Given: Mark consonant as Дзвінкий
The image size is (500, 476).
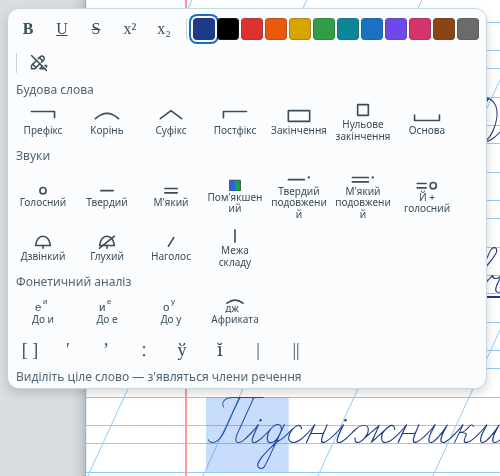Looking at the screenshot, I should click(43, 248).
